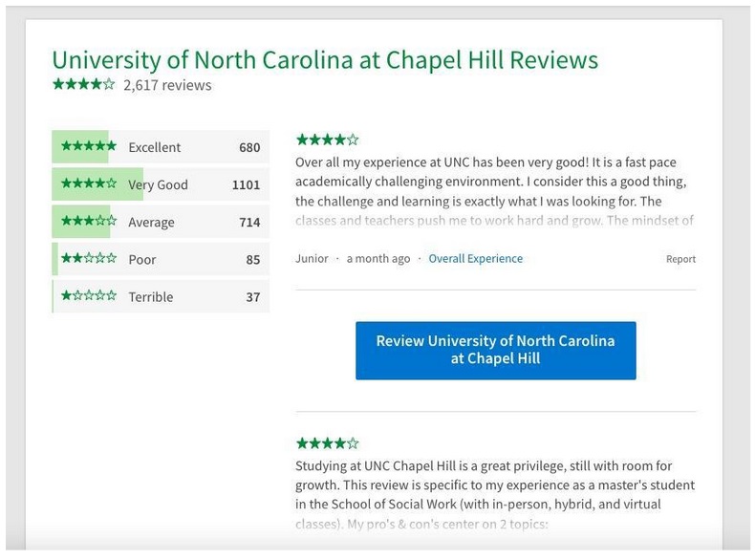Viewport: 755px width, 560px height.
Task: Click the 2,617 reviews count text
Action: (167, 85)
